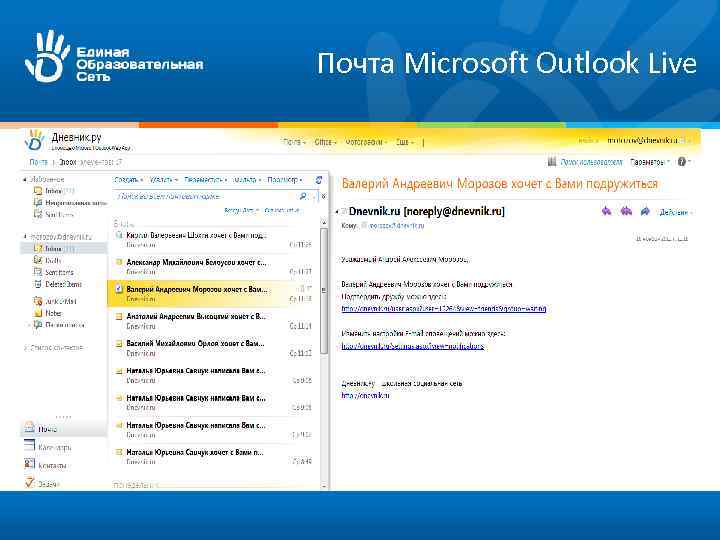
Task: Open message from Анатолий Андреевич Высоцкий
Action: pyautogui.click(x=214, y=321)
